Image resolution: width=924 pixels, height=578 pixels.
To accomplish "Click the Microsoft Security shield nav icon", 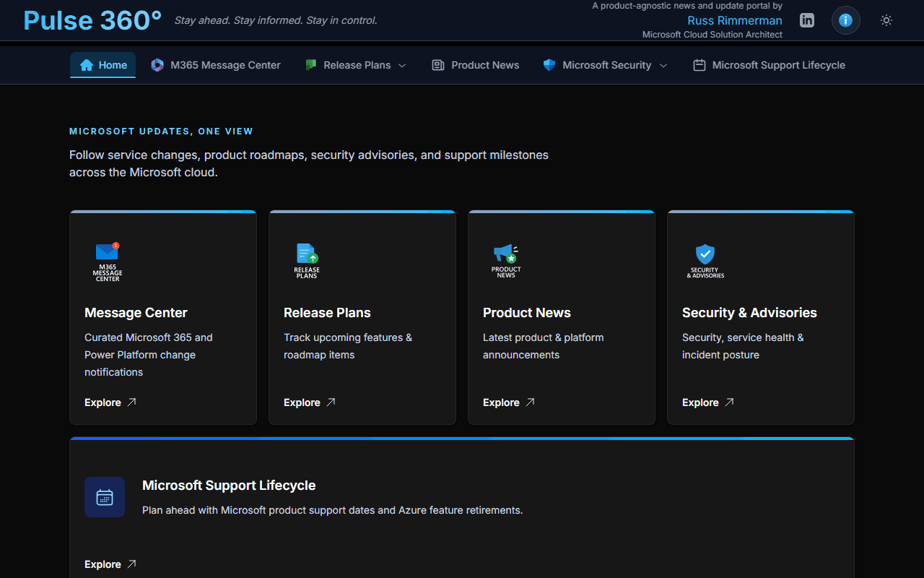I will [x=549, y=65].
